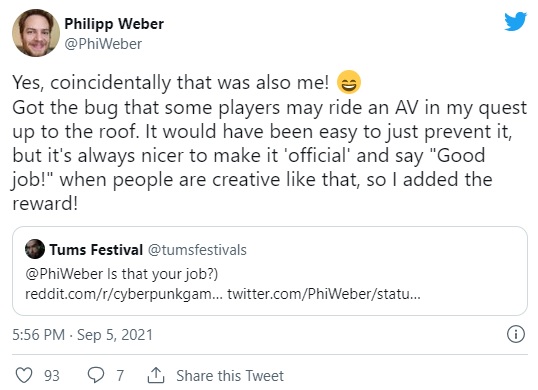Click the Twitter bird logo
This screenshot has width=538, height=390.
click(x=515, y=22)
